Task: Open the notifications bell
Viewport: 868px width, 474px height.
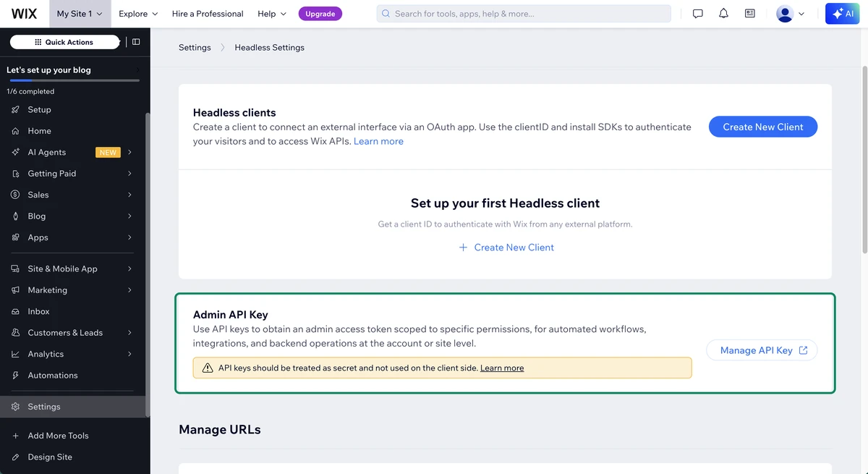Action: click(x=723, y=14)
